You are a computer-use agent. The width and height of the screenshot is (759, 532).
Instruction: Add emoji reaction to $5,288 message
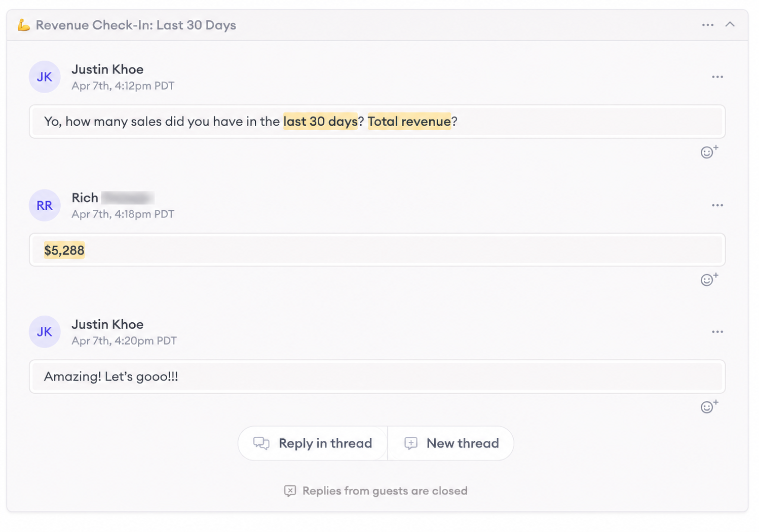pyautogui.click(x=709, y=279)
